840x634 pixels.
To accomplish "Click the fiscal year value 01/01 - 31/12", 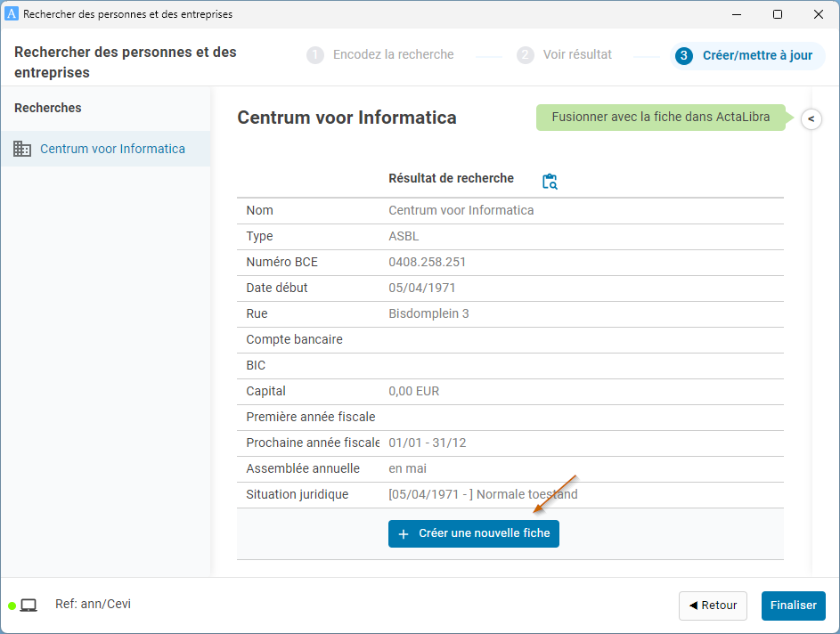I will [x=427, y=443].
